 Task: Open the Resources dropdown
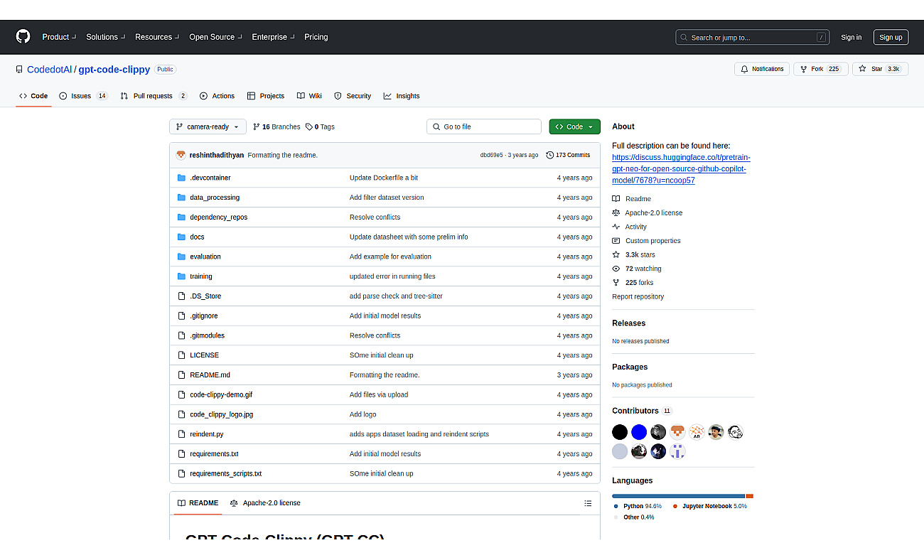pyautogui.click(x=157, y=37)
